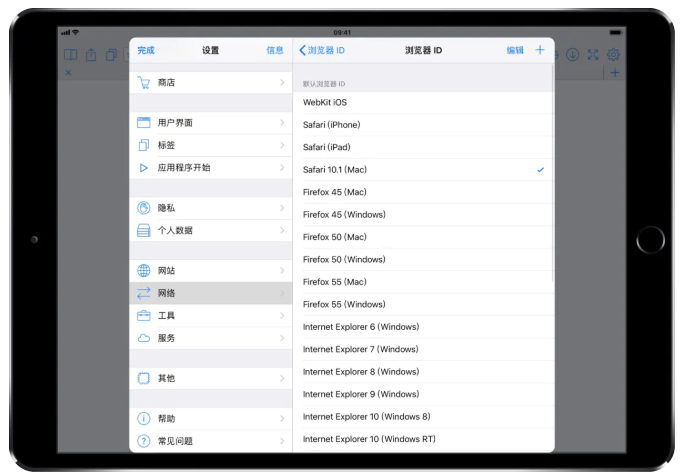
Task: Click the 网站 globe icon
Action: pyautogui.click(x=143, y=271)
